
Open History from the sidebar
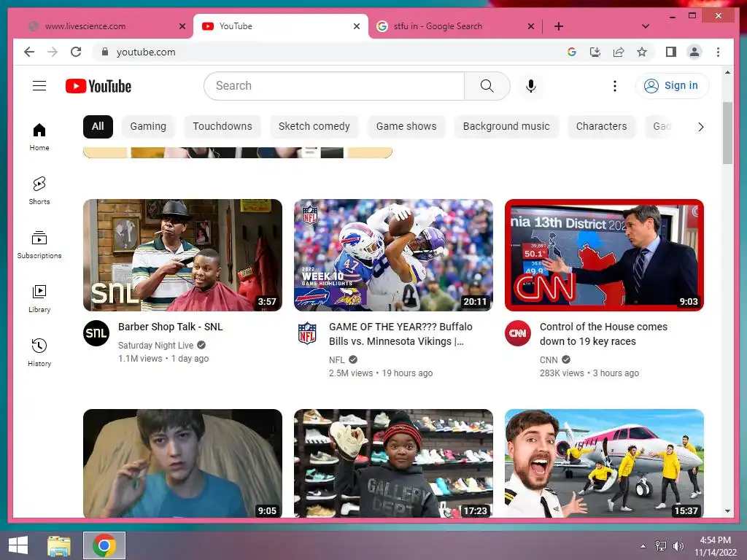click(x=39, y=352)
